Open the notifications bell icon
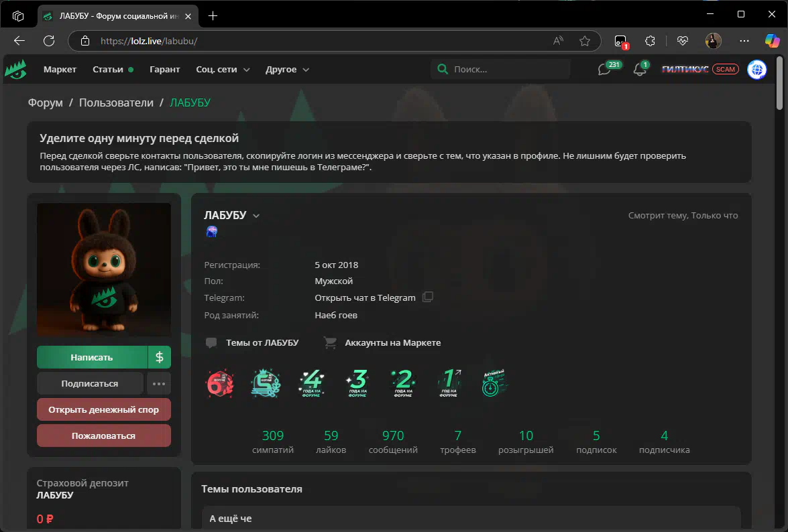The height and width of the screenshot is (532, 788). [639, 69]
